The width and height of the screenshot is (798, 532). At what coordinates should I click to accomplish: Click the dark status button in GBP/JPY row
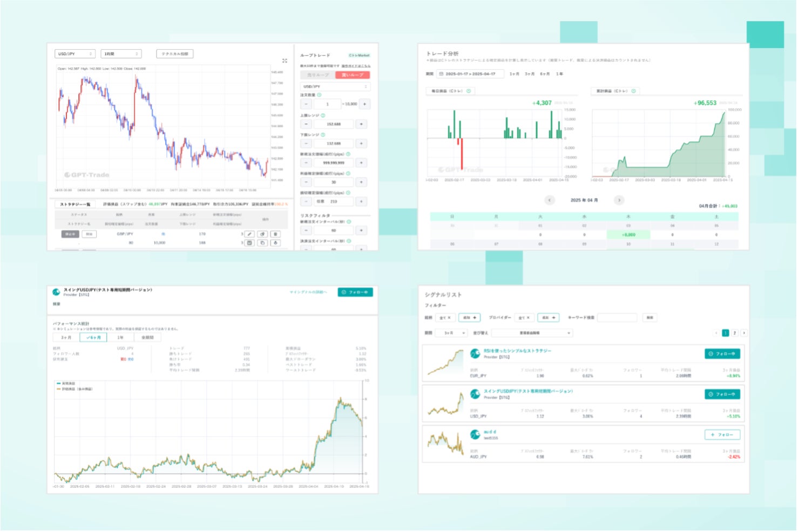pos(70,234)
